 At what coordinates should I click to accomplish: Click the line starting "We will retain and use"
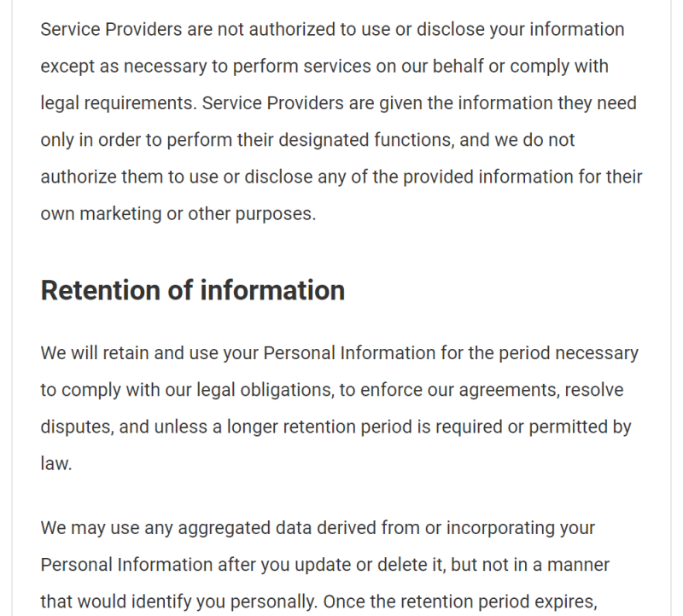tap(339, 353)
